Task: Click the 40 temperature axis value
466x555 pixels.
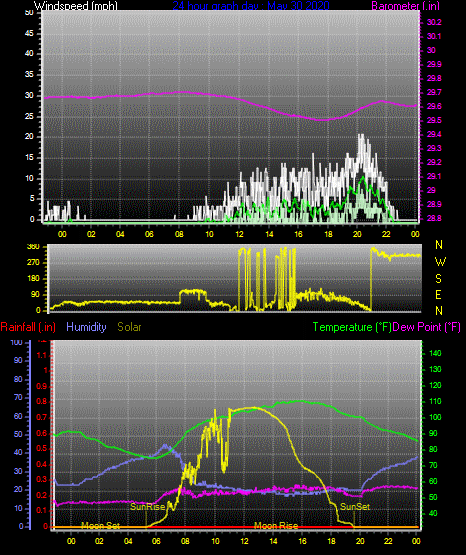Action: 433,513
